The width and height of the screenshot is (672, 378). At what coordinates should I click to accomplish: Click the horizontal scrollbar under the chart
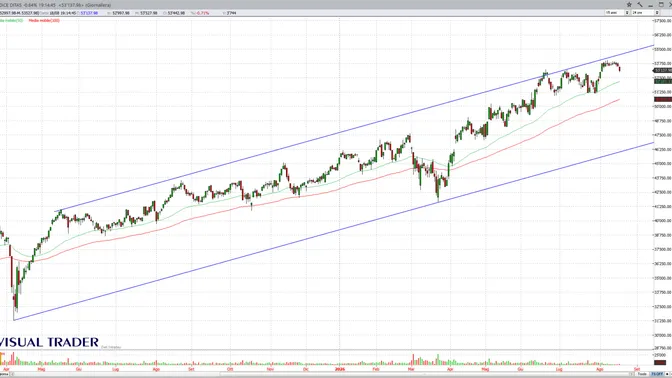coord(321,374)
